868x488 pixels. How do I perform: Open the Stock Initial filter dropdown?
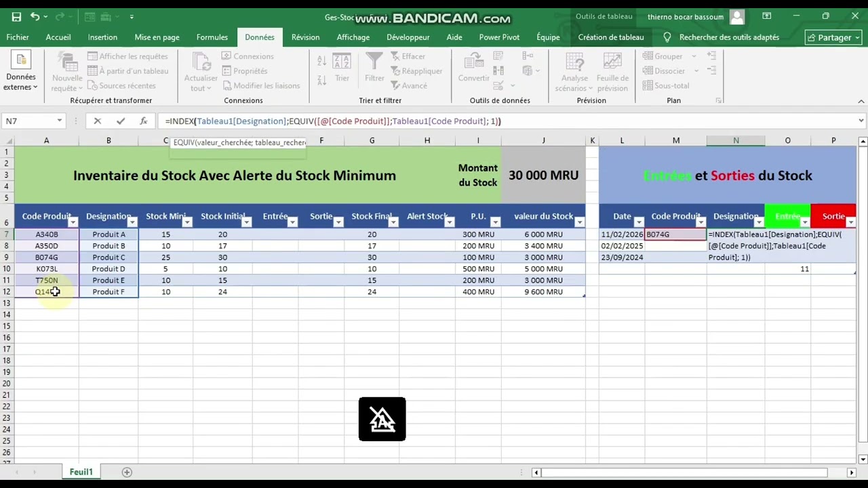click(246, 222)
